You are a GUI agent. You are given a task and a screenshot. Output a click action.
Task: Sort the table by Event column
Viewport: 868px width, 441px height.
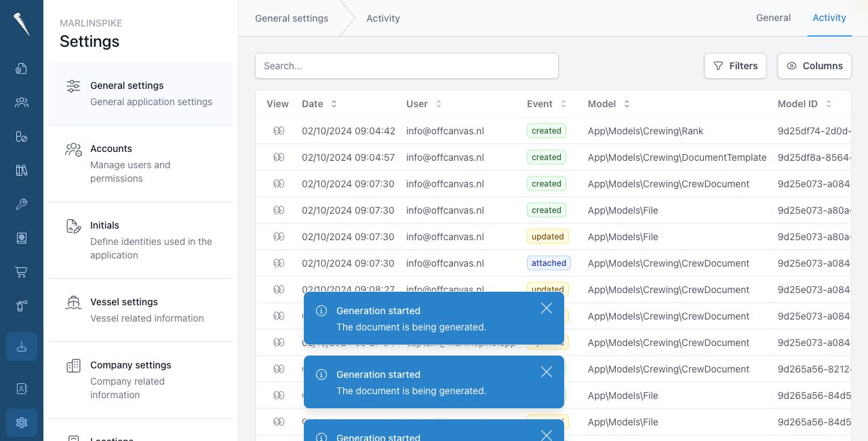pos(547,104)
